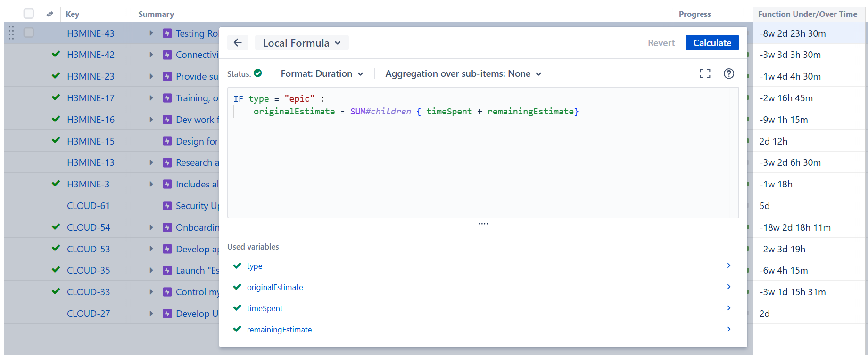This screenshot has height=355, width=868.
Task: Open formula help question mark icon
Action: pyautogui.click(x=728, y=73)
